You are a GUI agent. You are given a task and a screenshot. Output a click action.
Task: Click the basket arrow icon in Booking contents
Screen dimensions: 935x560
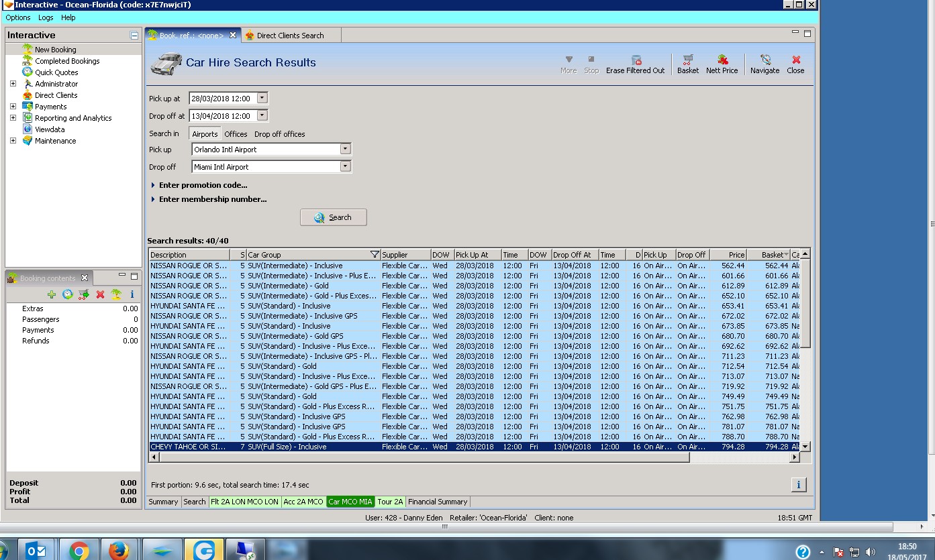click(84, 294)
